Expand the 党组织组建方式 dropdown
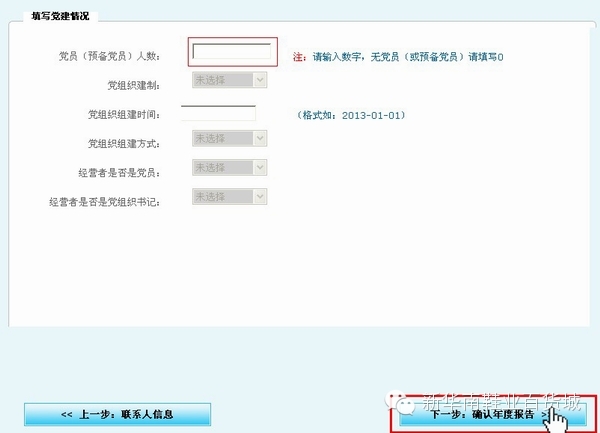The height and width of the screenshot is (433, 600). pos(228,139)
